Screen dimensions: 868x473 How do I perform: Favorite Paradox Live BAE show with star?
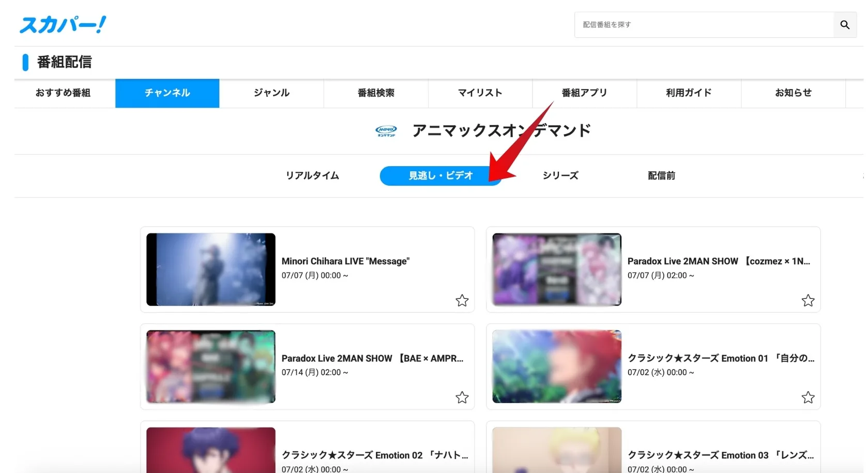tap(462, 397)
